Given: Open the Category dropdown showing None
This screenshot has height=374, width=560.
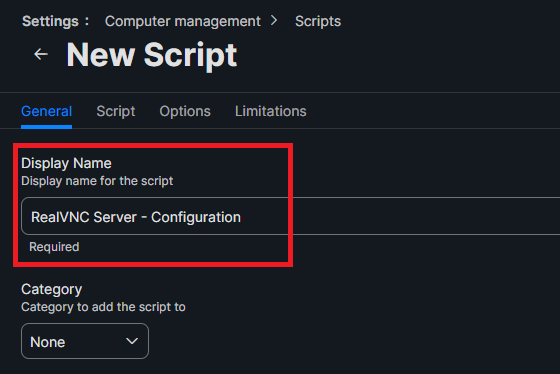Looking at the screenshot, I should pos(85,341).
